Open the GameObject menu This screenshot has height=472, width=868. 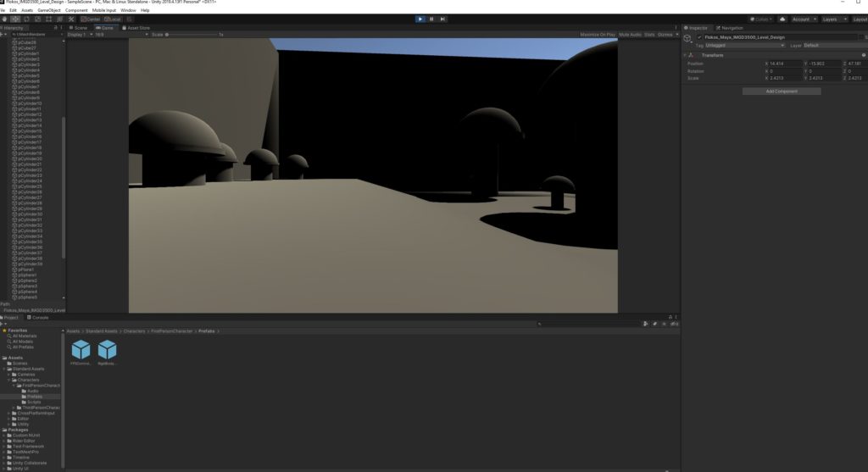pyautogui.click(x=49, y=10)
